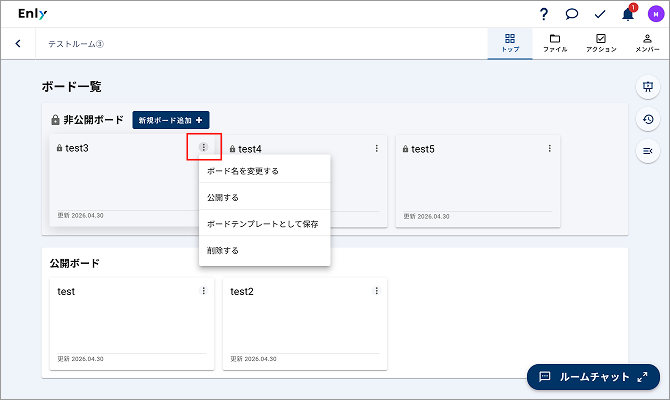Viewport: 670px width, 400px height.
Task: Switch to the トップ tab
Action: (510, 43)
